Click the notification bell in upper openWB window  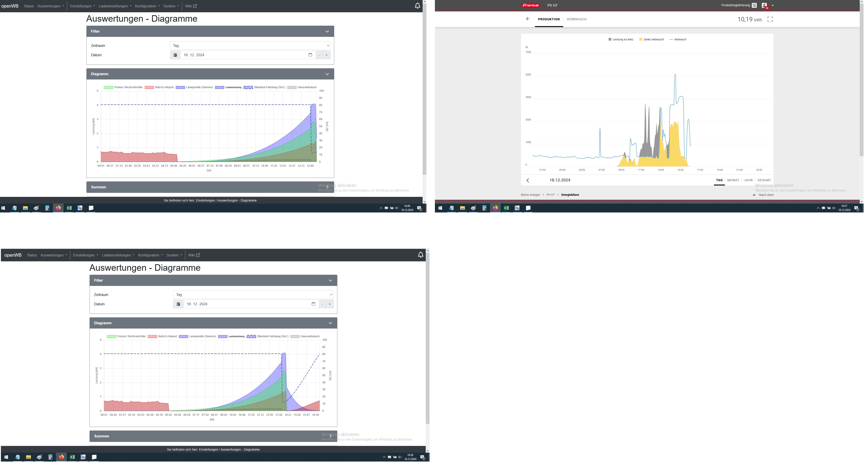click(x=417, y=6)
